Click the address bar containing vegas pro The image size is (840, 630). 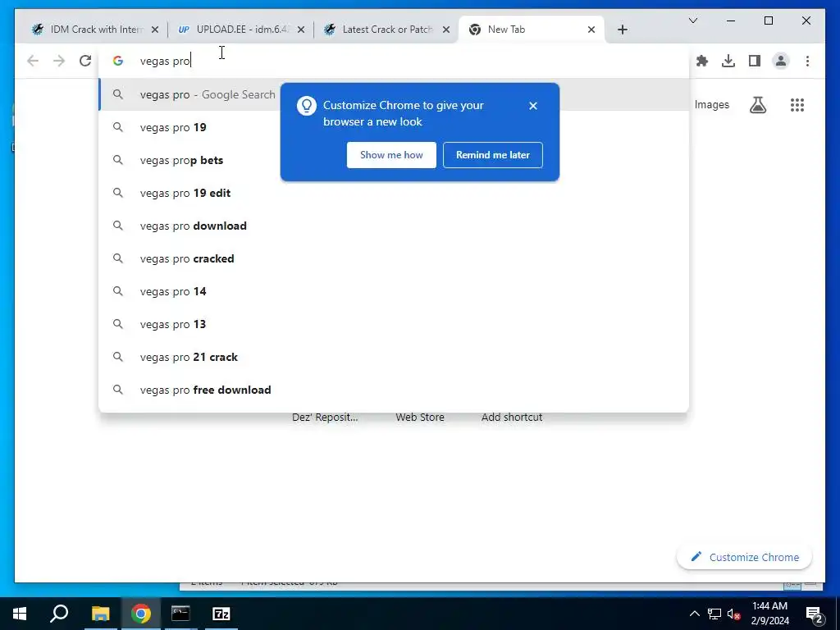pos(394,61)
